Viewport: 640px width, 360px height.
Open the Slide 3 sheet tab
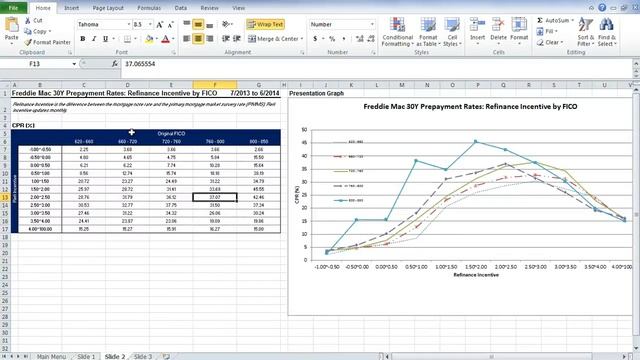(143, 356)
